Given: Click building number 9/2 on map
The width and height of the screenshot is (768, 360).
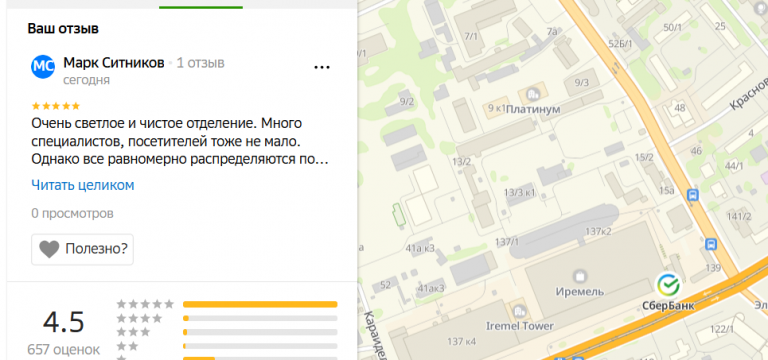Looking at the screenshot, I should click(x=407, y=102).
